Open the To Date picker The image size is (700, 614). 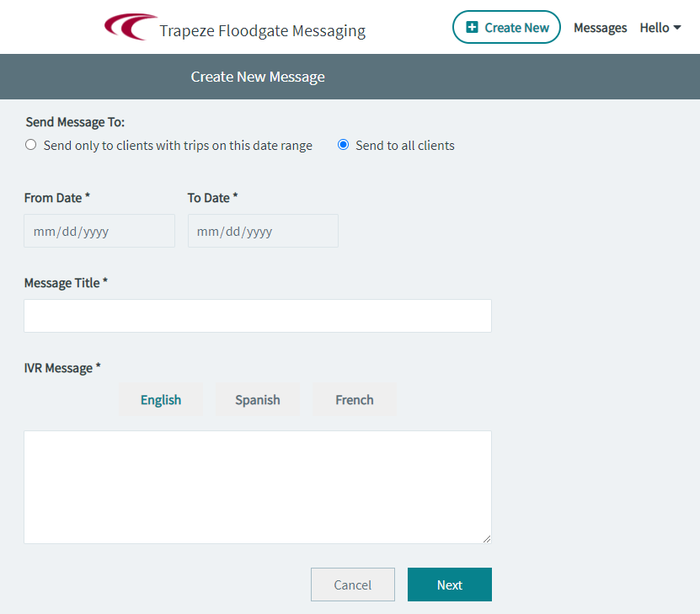(x=262, y=230)
